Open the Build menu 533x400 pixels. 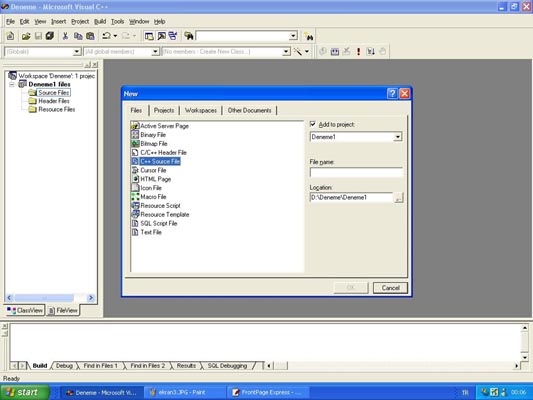tap(100, 21)
